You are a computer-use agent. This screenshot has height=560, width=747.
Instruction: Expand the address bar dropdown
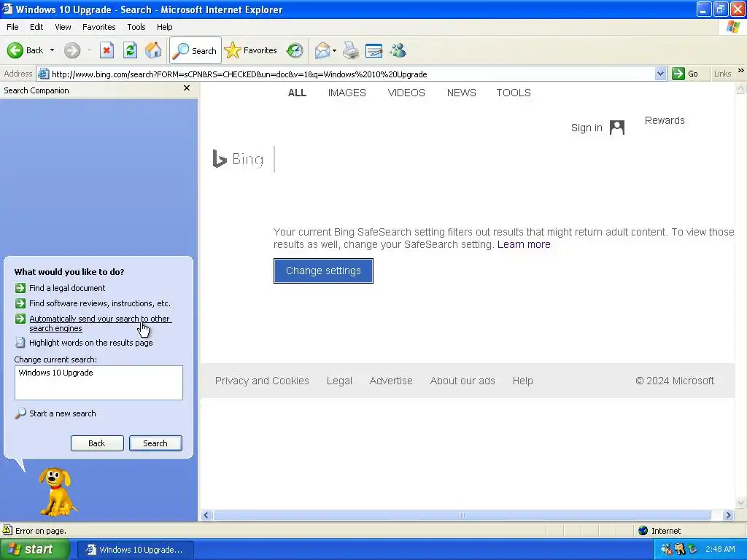660,74
